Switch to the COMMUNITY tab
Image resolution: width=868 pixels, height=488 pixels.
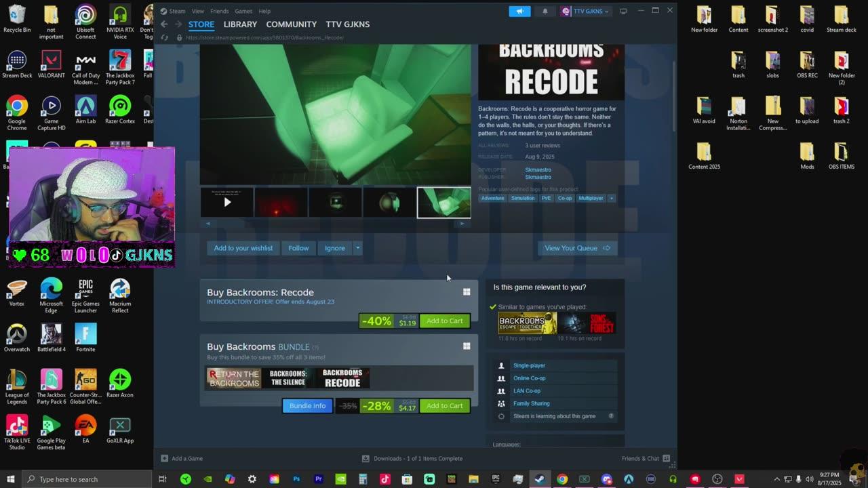click(291, 24)
